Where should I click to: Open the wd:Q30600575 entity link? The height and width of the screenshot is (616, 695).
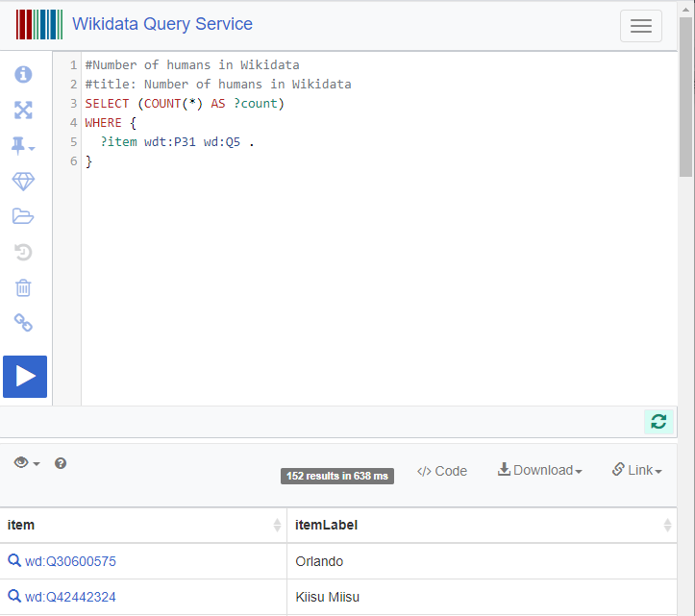tap(70, 561)
